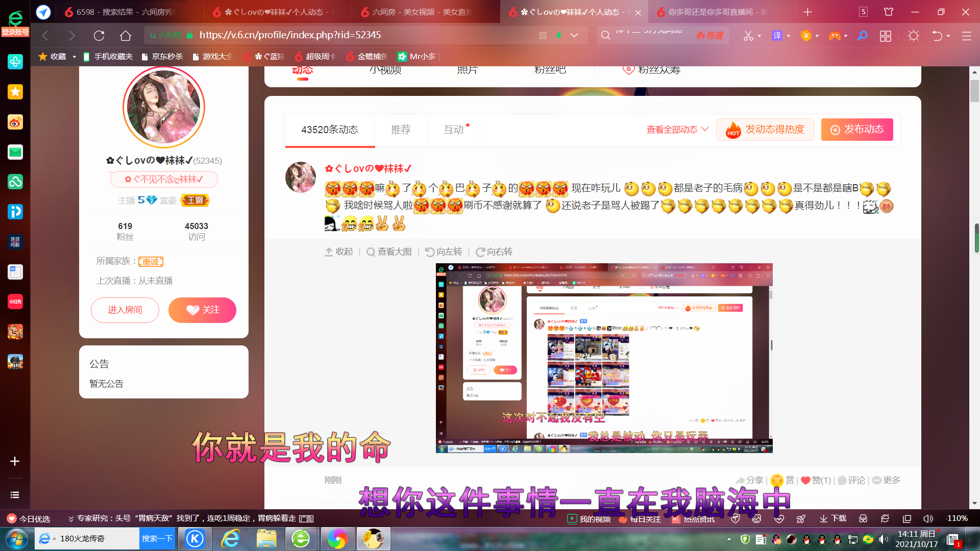Click the skin shirt icon in title bar
Image resolution: width=980 pixels, height=551 pixels.
click(889, 12)
